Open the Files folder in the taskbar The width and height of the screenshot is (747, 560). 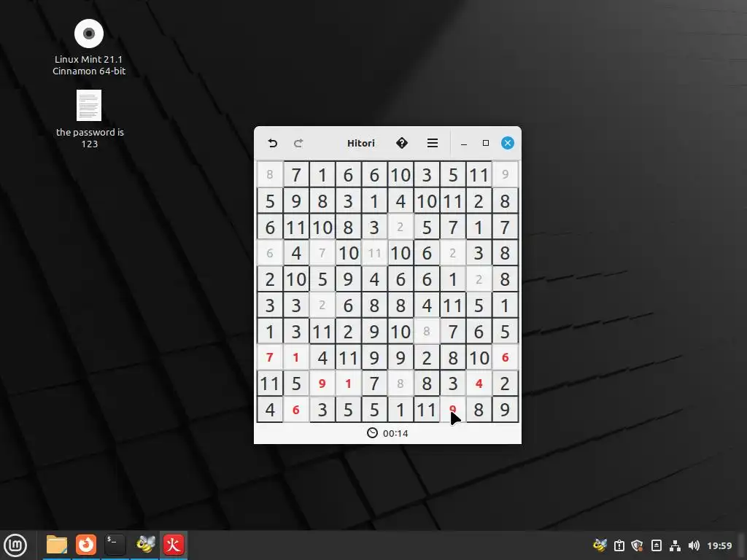[x=57, y=545]
